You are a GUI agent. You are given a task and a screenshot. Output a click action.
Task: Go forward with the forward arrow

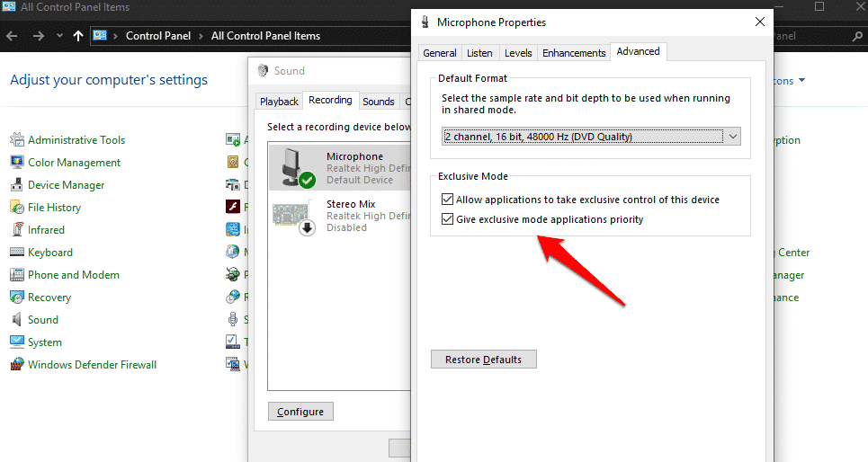38,36
